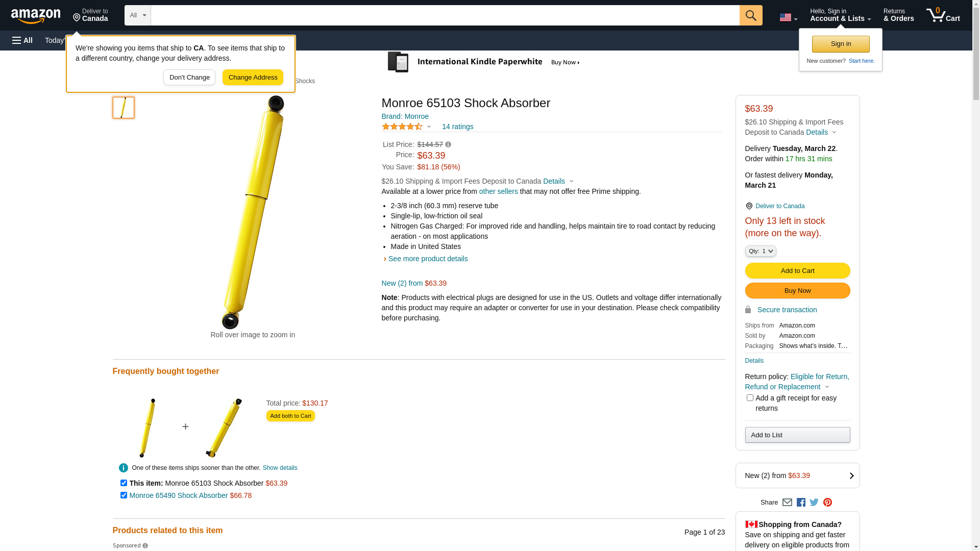This screenshot has height=551, width=980.
Task: Open the shopping cart icon
Action: coord(943,15)
